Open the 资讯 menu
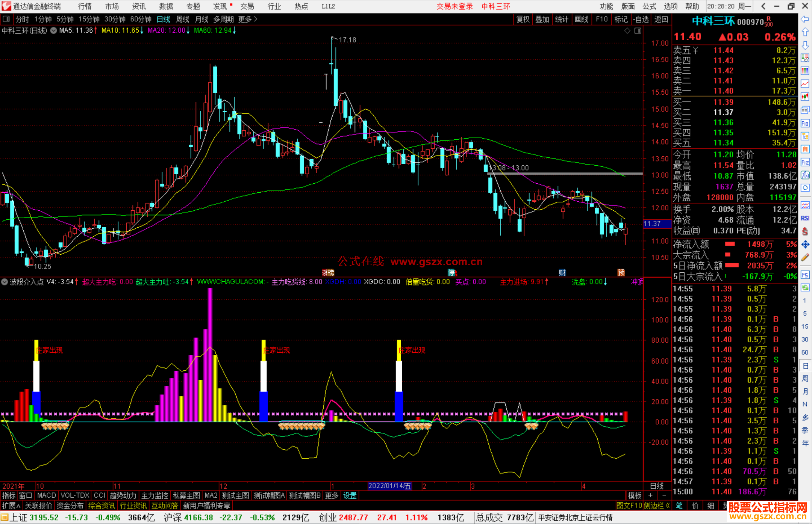This screenshot has height=524, width=812. pos(139,6)
